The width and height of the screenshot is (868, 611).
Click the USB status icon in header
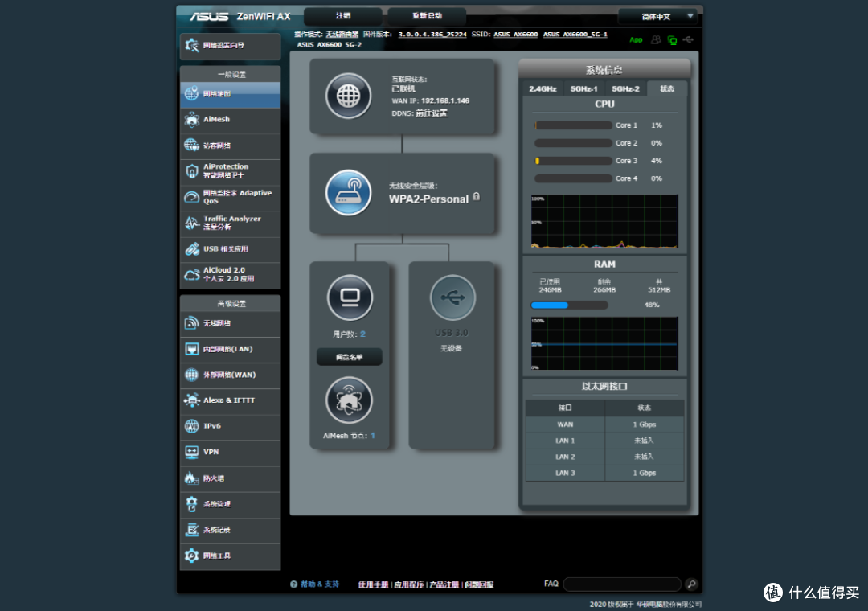[688, 40]
